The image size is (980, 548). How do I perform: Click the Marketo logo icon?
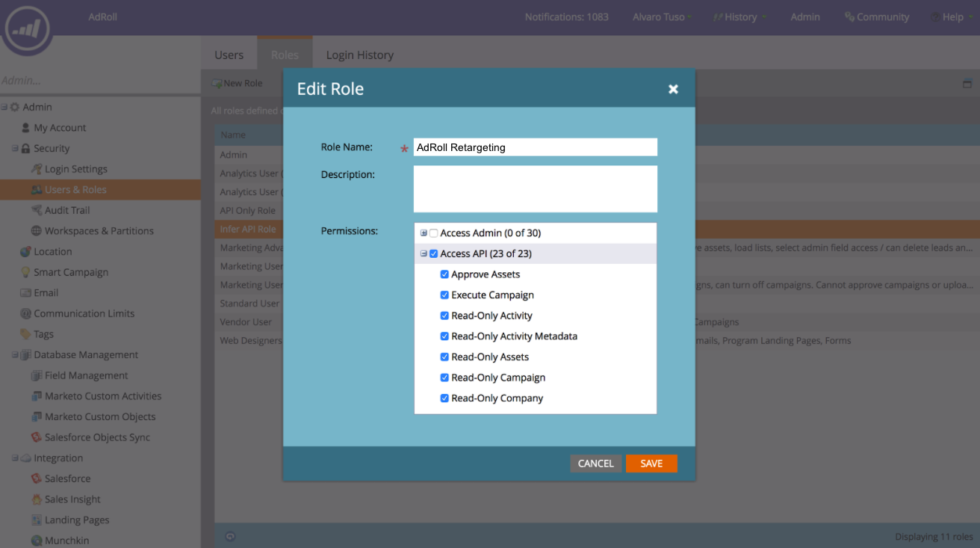27,30
